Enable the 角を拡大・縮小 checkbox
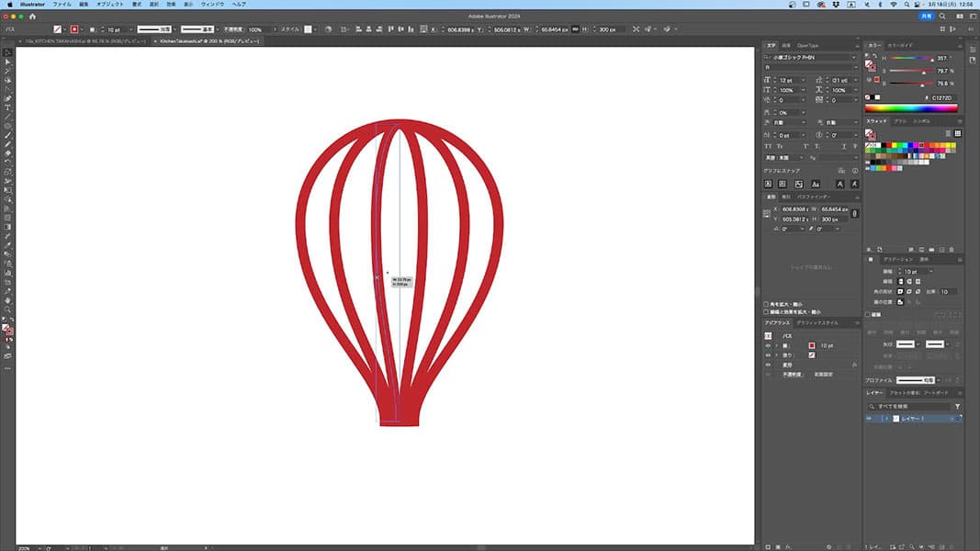Screen dimensions: 980x551 pyautogui.click(x=767, y=304)
